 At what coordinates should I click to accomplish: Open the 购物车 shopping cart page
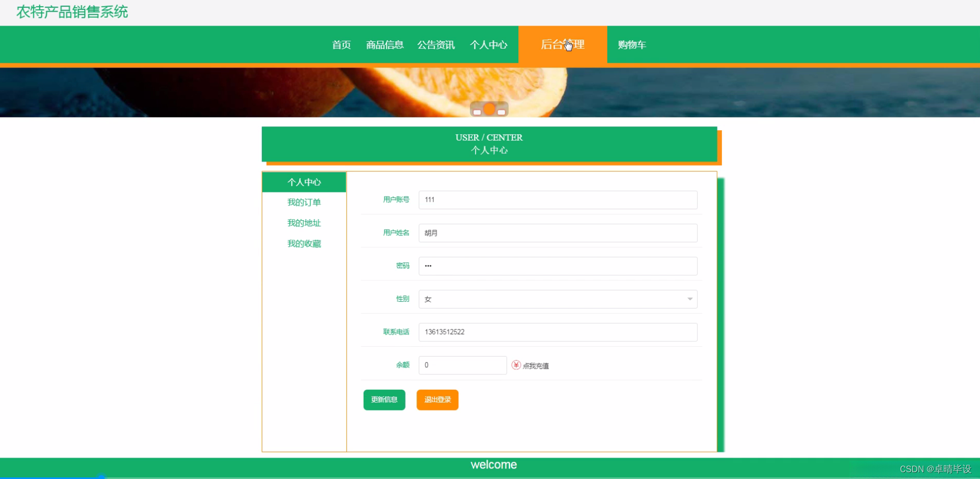tap(631, 45)
